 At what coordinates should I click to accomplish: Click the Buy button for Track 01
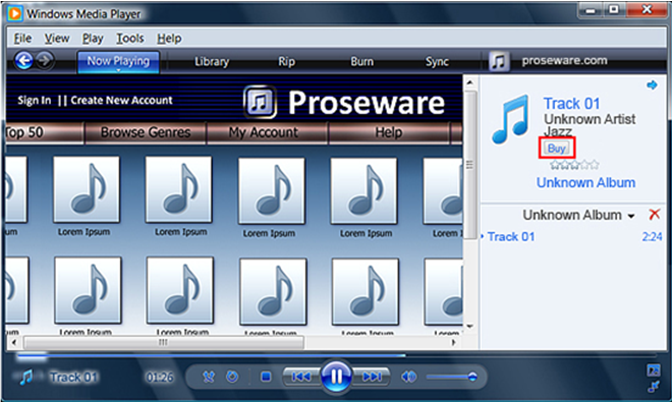556,148
